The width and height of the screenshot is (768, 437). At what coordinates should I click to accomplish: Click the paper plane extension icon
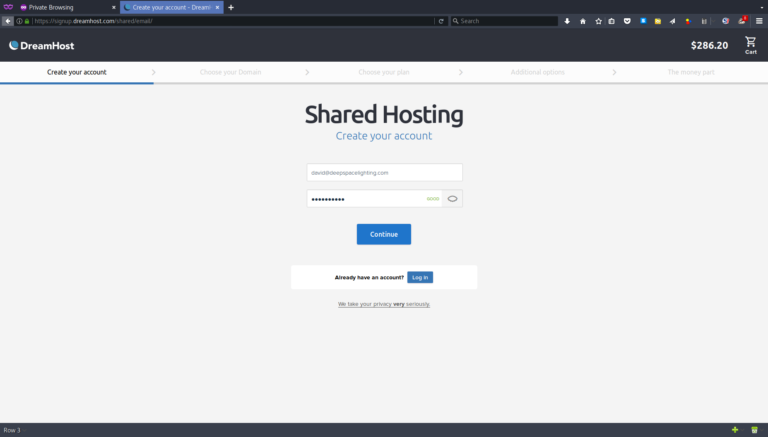tap(672, 21)
